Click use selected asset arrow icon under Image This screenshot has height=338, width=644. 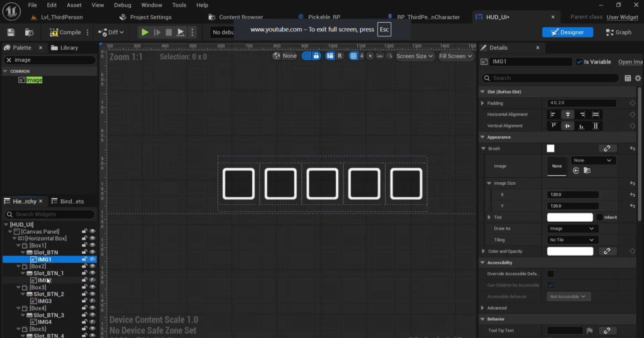576,171
